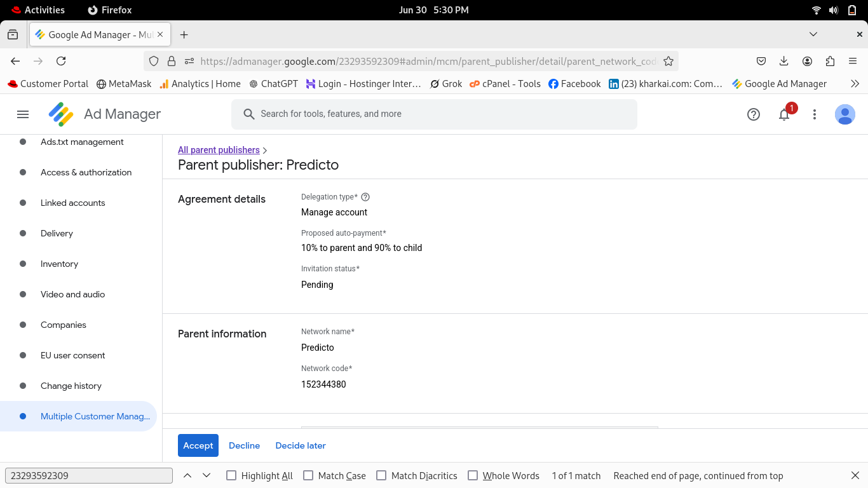Open notifications bell with red badge
The height and width of the screenshot is (488, 868).
785,114
